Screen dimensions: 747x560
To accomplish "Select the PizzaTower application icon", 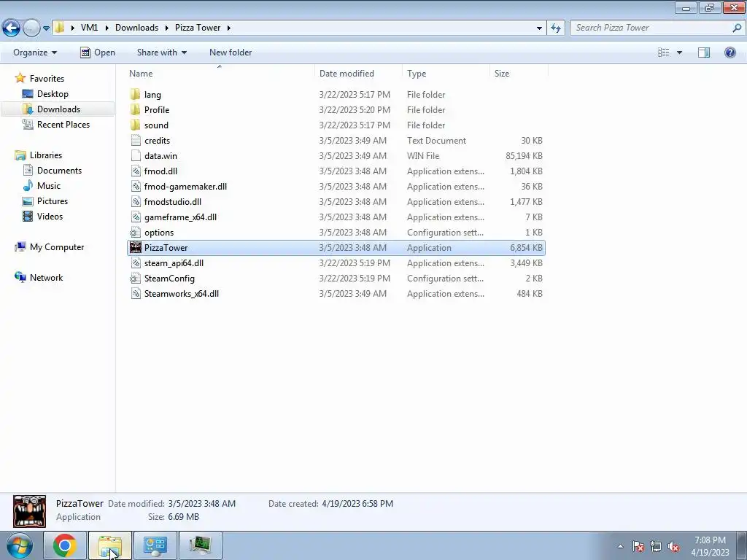I will 135,247.
